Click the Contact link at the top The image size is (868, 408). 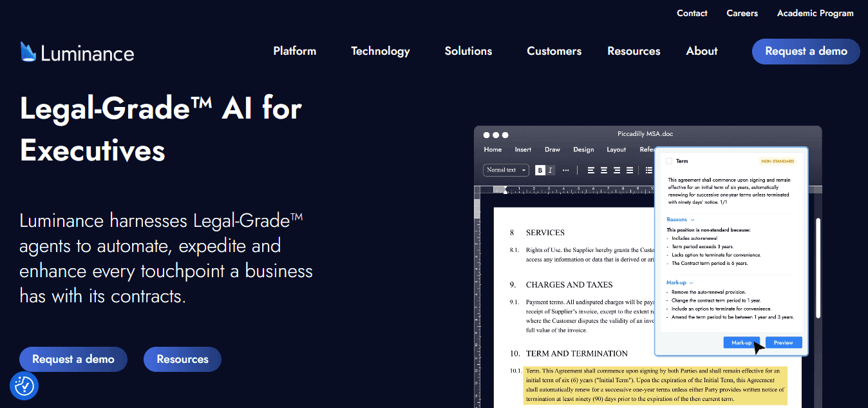(692, 13)
